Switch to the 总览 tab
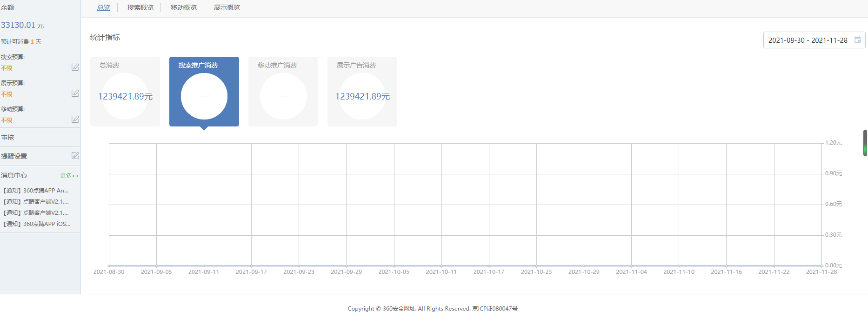The height and width of the screenshot is (325, 868). tap(104, 7)
